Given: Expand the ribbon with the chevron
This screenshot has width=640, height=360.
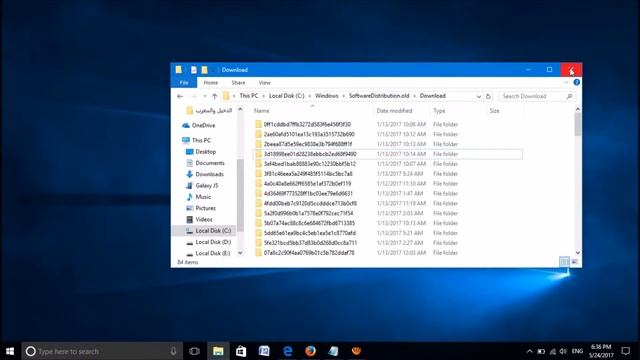Looking at the screenshot, I should 566,82.
